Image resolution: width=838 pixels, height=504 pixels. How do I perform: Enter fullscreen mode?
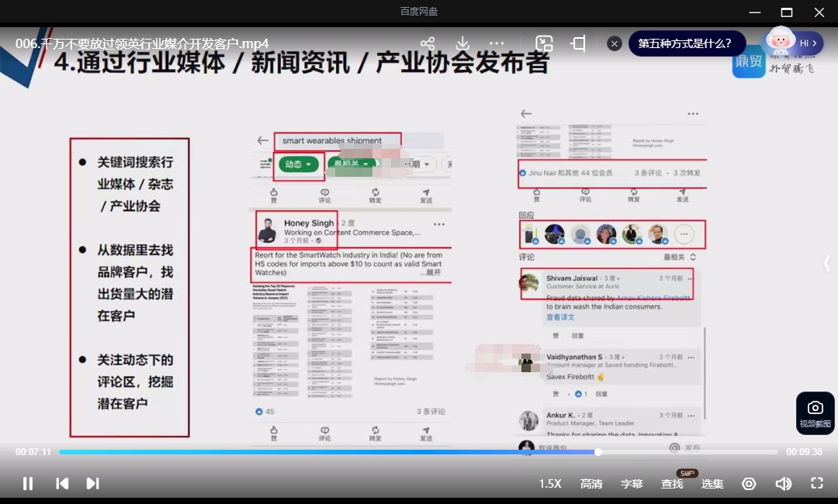(x=817, y=483)
